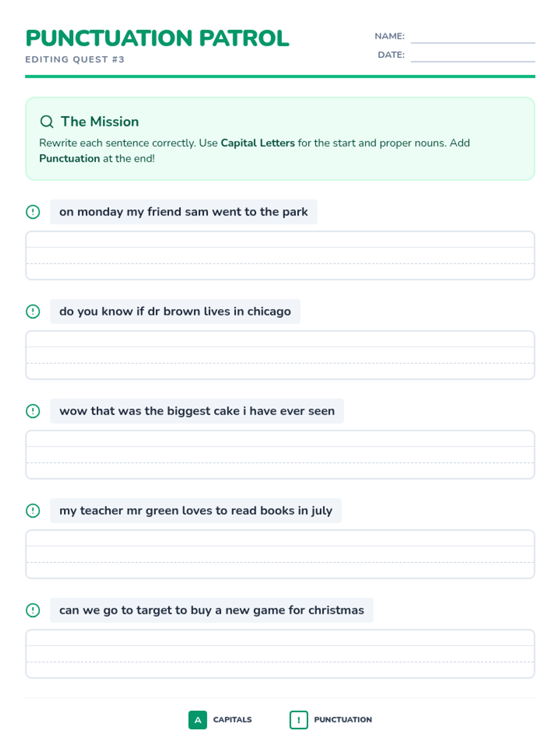Click the exclamation icon beside the Mr Green sentence

[33, 511]
